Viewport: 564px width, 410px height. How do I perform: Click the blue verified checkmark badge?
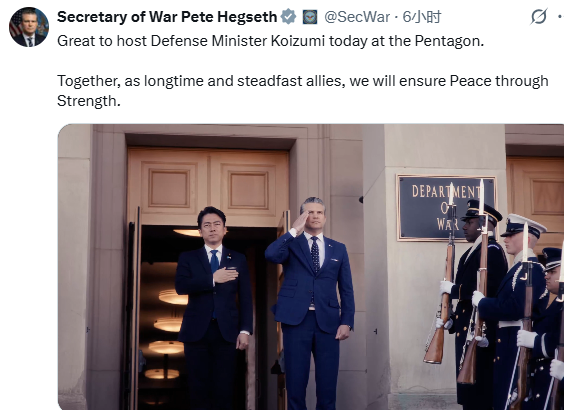[x=288, y=17]
